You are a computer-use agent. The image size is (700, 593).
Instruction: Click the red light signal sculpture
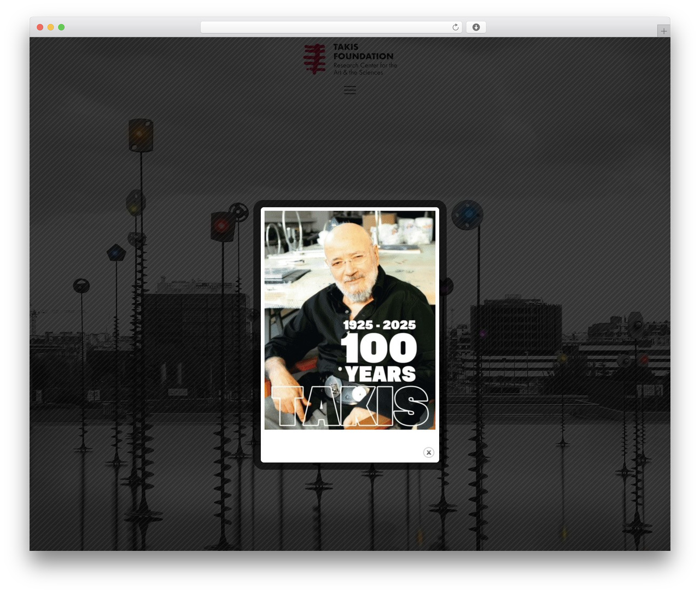point(222,226)
